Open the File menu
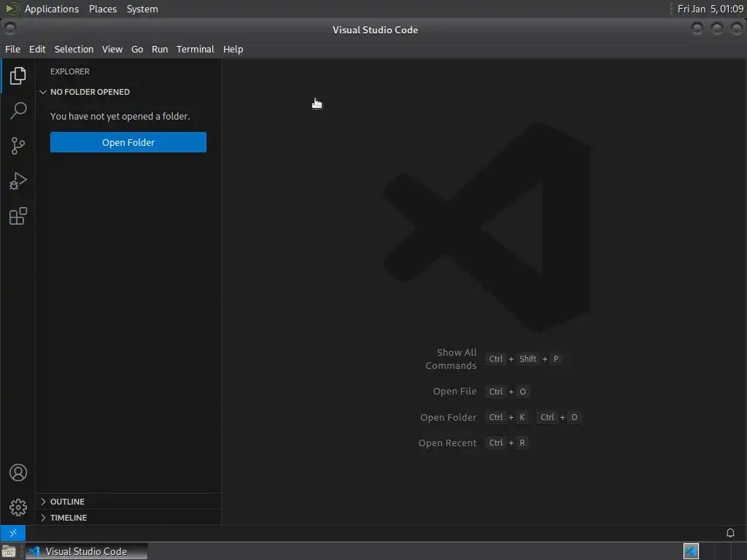Screen dimensions: 747x560 pos(13,49)
